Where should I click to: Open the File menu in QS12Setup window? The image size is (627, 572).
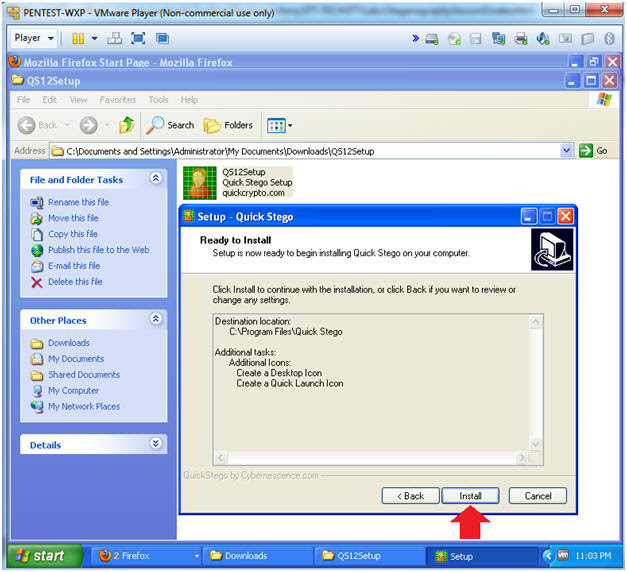point(24,100)
